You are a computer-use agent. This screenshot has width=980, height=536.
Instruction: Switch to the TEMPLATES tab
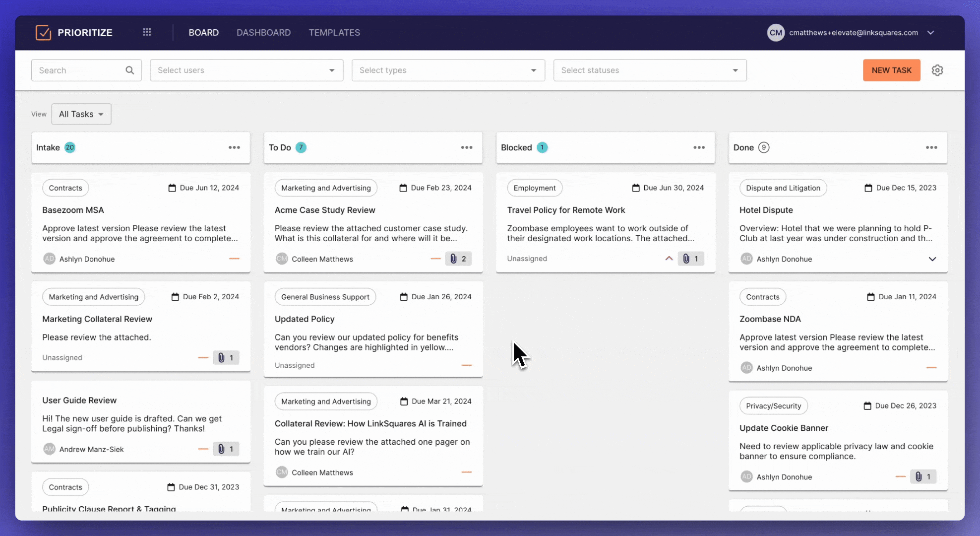click(x=334, y=32)
